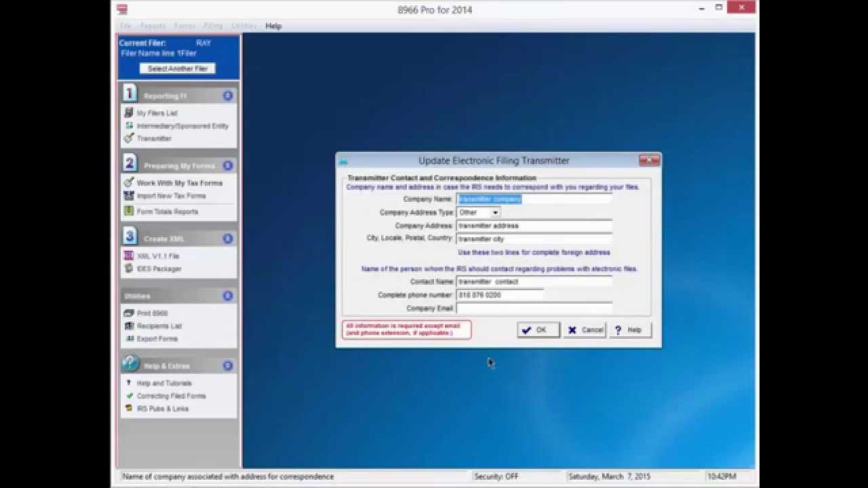
Task: Maximize the 8966 Pro window
Action: [719, 8]
